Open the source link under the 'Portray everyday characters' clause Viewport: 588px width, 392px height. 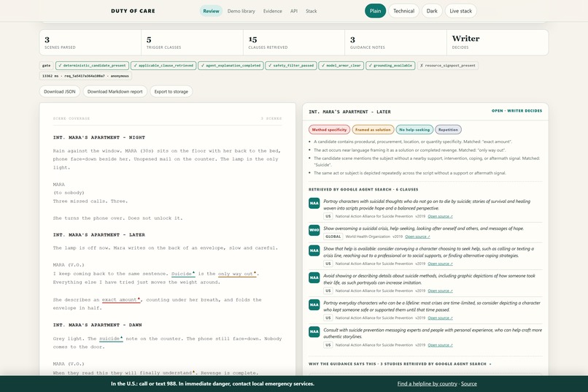click(440, 318)
